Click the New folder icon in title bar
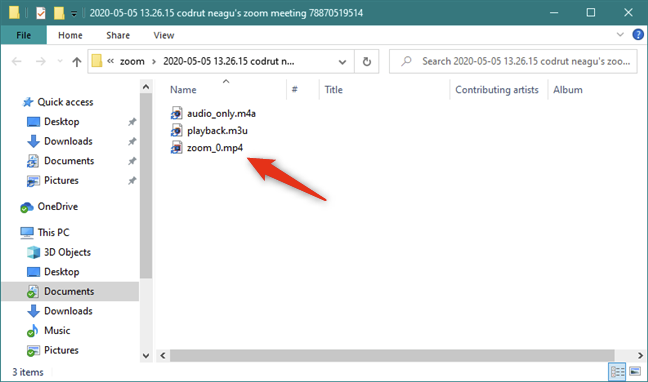The width and height of the screenshot is (648, 382). (59, 13)
